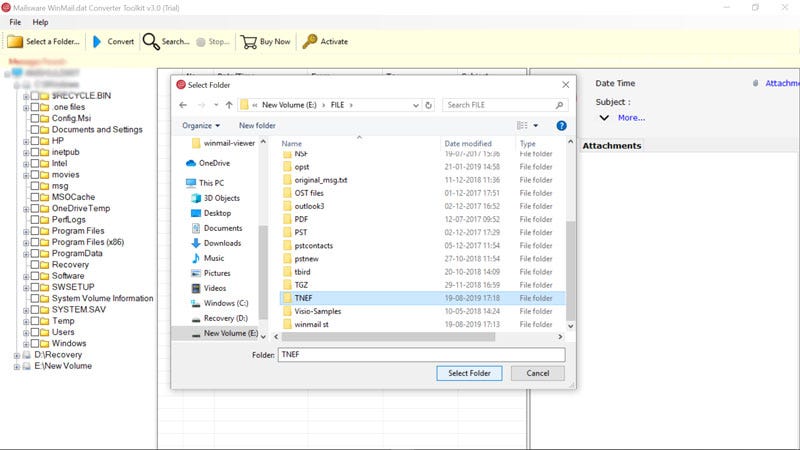Open the Organize dropdown menu

pos(201,126)
